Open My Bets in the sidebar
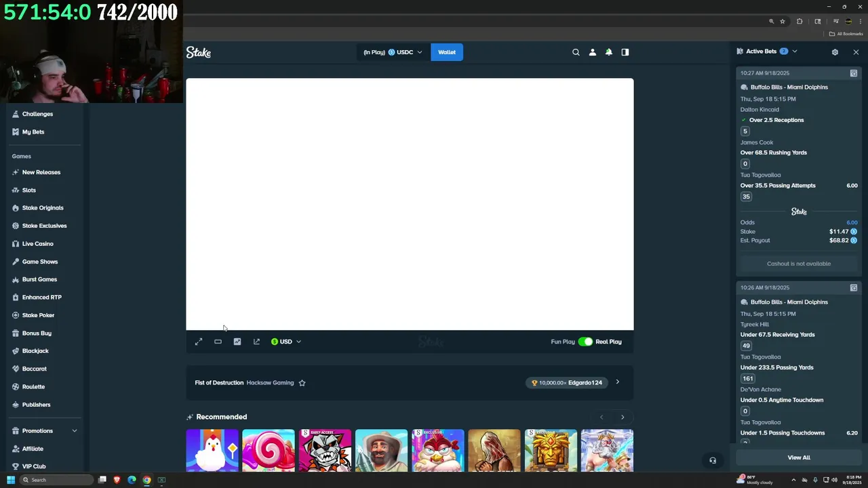Image resolution: width=868 pixels, height=488 pixels. click(x=33, y=132)
